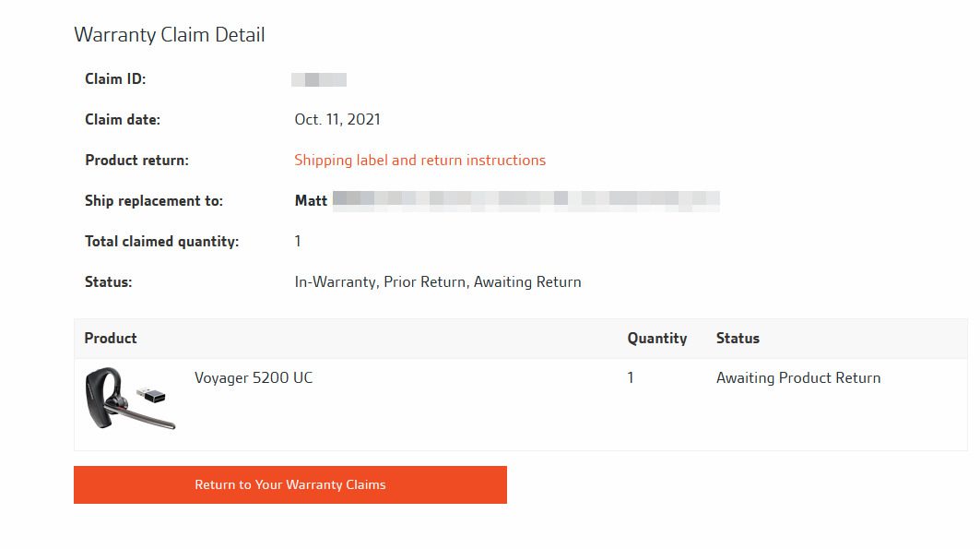This screenshot has height=549, width=980.
Task: Click the Product column header
Action: (x=111, y=339)
